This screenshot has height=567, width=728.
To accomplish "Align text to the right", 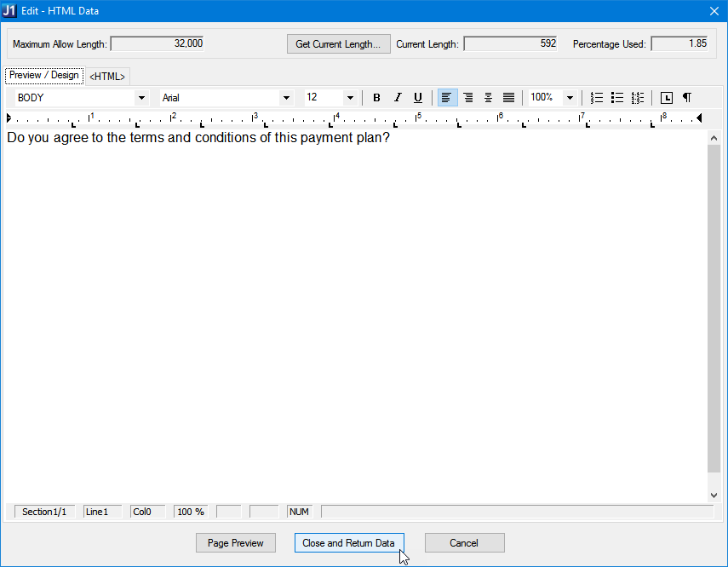I will pyautogui.click(x=467, y=98).
